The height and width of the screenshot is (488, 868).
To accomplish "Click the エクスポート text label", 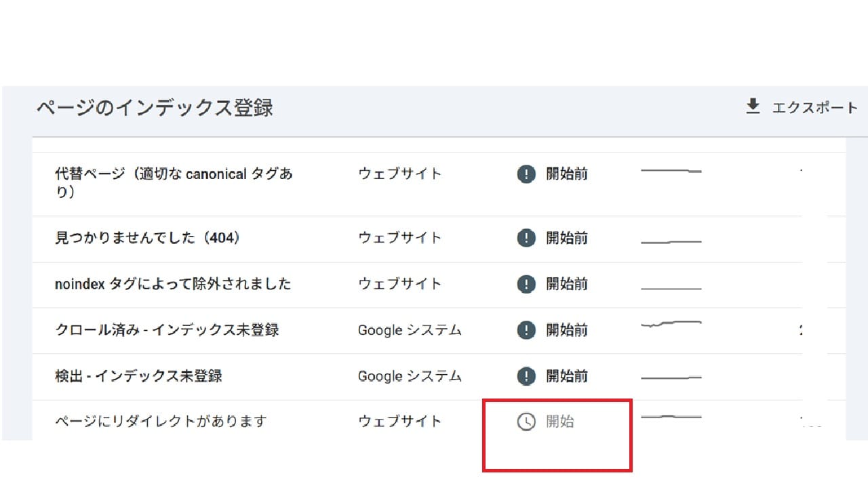I will pyautogui.click(x=815, y=108).
